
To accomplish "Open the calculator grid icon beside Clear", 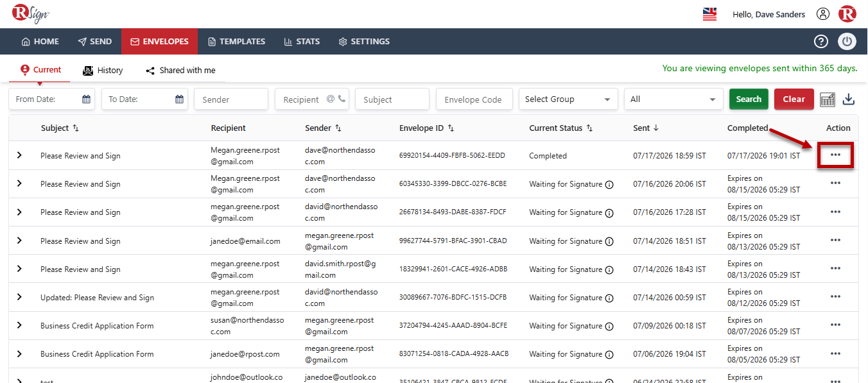I will click(x=828, y=99).
